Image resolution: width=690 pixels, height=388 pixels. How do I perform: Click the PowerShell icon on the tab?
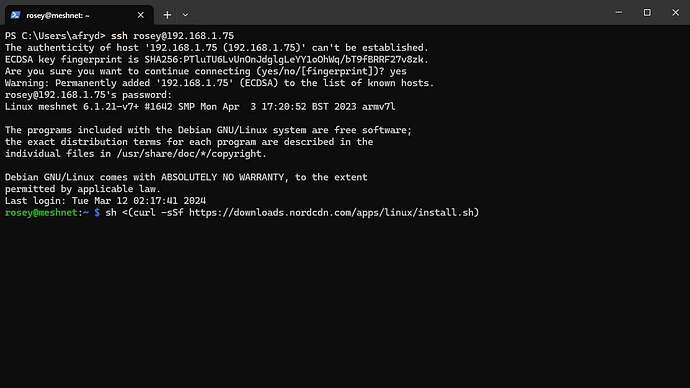[x=15, y=15]
